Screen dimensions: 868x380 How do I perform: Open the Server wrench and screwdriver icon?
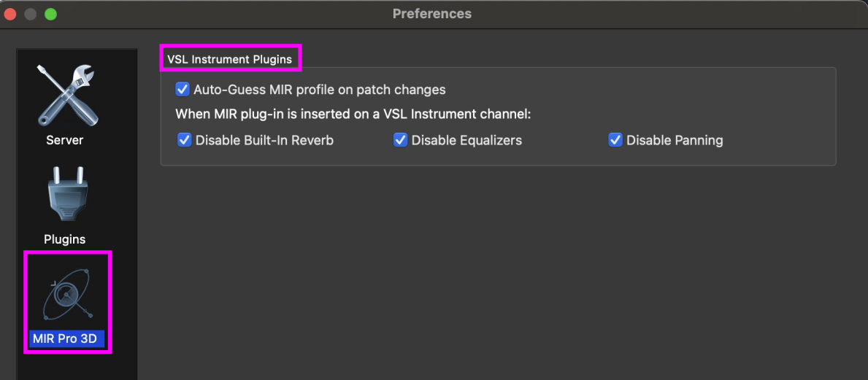pos(65,95)
